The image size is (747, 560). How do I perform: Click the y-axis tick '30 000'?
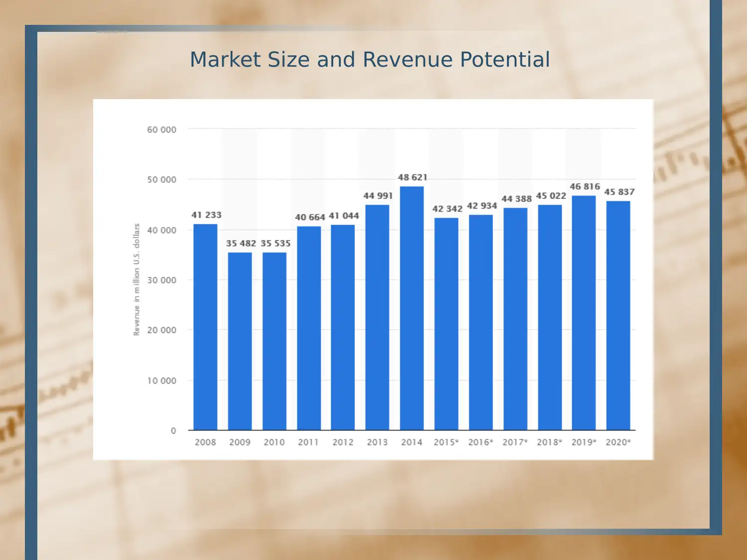pos(161,280)
